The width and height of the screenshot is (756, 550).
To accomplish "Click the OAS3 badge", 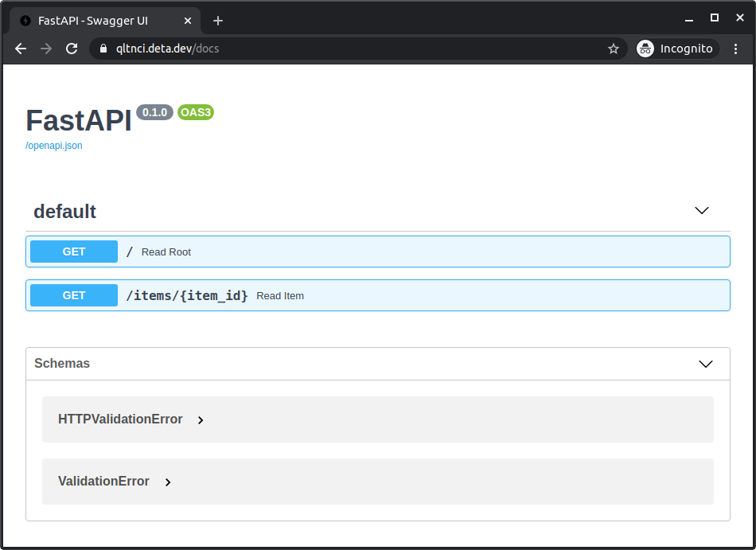I will (196, 112).
